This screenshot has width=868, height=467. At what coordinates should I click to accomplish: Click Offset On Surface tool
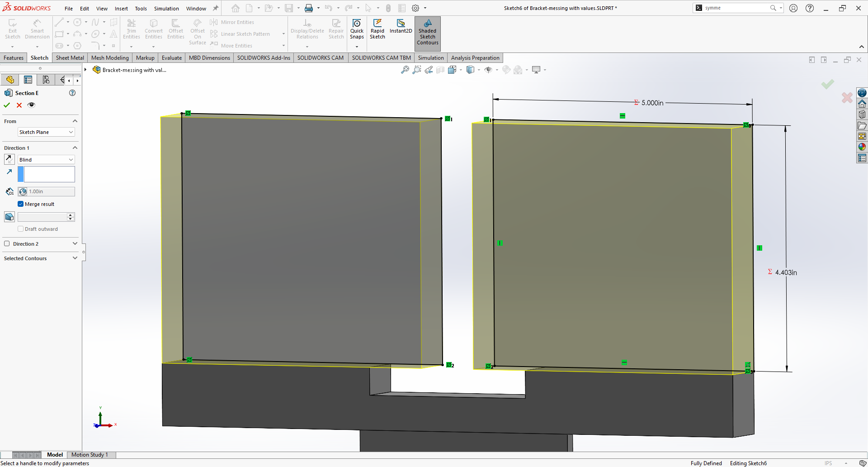click(x=198, y=32)
